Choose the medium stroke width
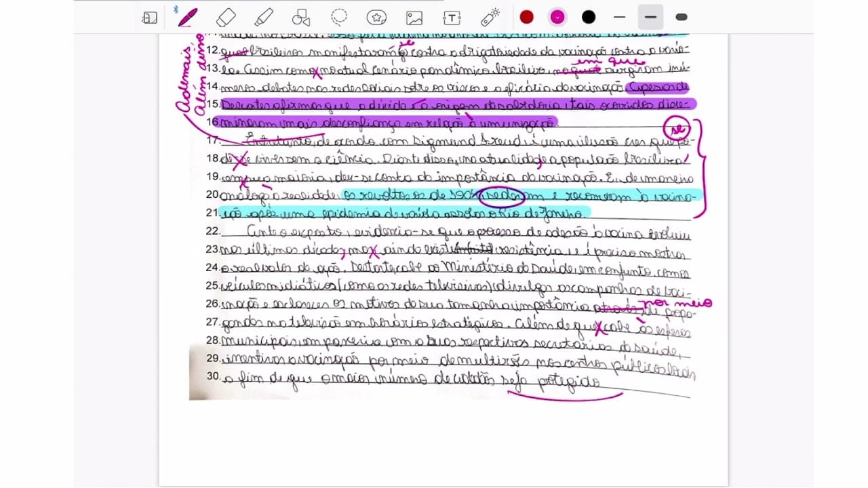The image size is (868, 488). [650, 17]
